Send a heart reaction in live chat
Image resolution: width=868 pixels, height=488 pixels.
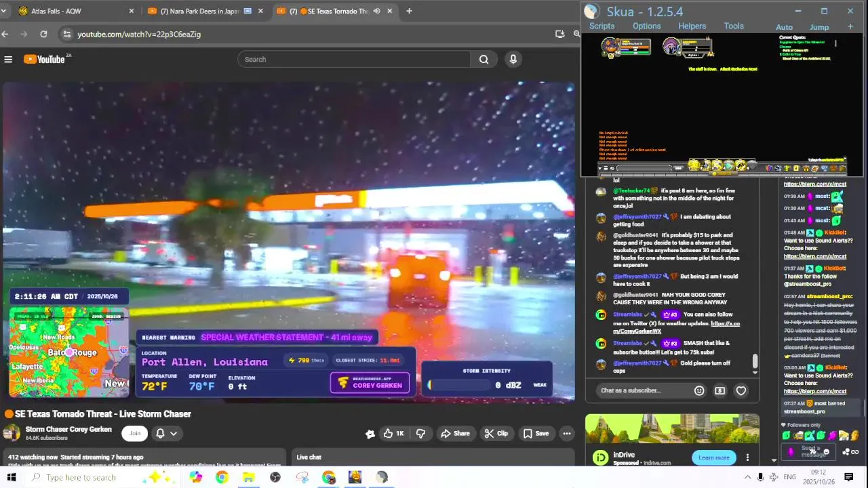pos(741,390)
